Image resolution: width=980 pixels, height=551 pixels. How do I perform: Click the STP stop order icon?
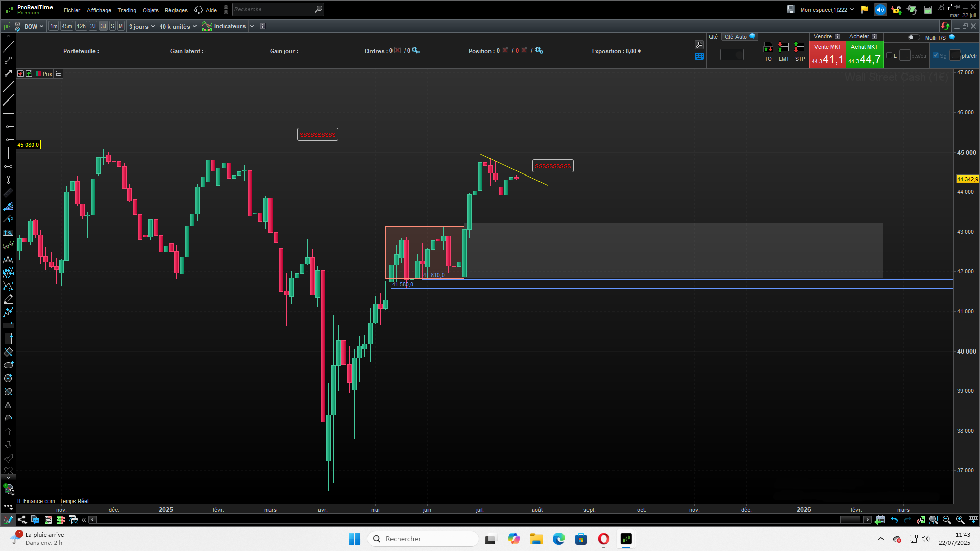pyautogui.click(x=800, y=48)
